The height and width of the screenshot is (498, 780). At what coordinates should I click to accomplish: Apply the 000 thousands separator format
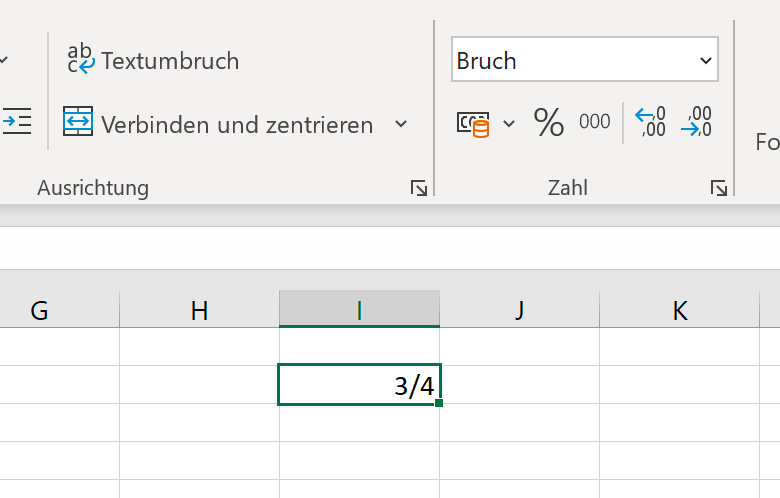pyautogui.click(x=594, y=121)
